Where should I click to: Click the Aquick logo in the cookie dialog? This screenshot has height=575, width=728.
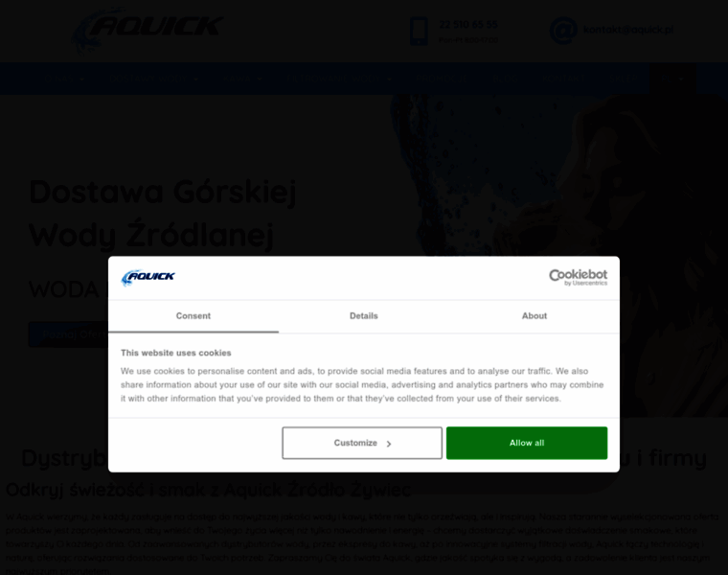point(148,277)
